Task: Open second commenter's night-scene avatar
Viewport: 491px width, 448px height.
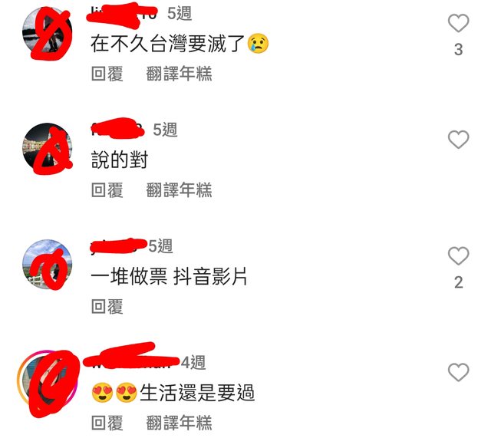Action: point(48,148)
